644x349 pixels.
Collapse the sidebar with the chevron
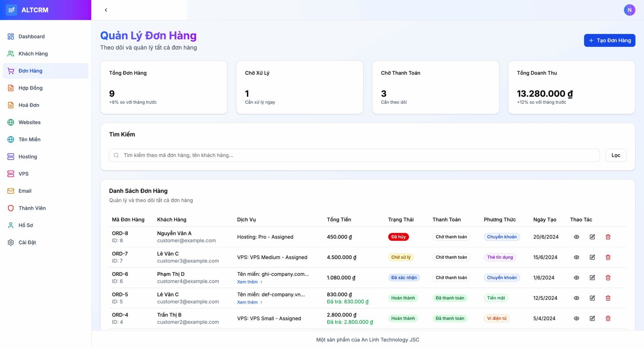click(106, 10)
